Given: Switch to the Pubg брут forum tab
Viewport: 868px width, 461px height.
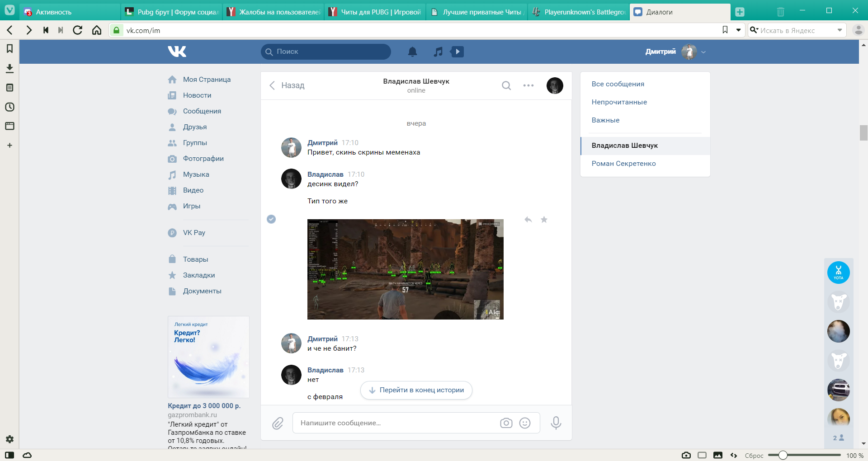Looking at the screenshot, I should [172, 12].
